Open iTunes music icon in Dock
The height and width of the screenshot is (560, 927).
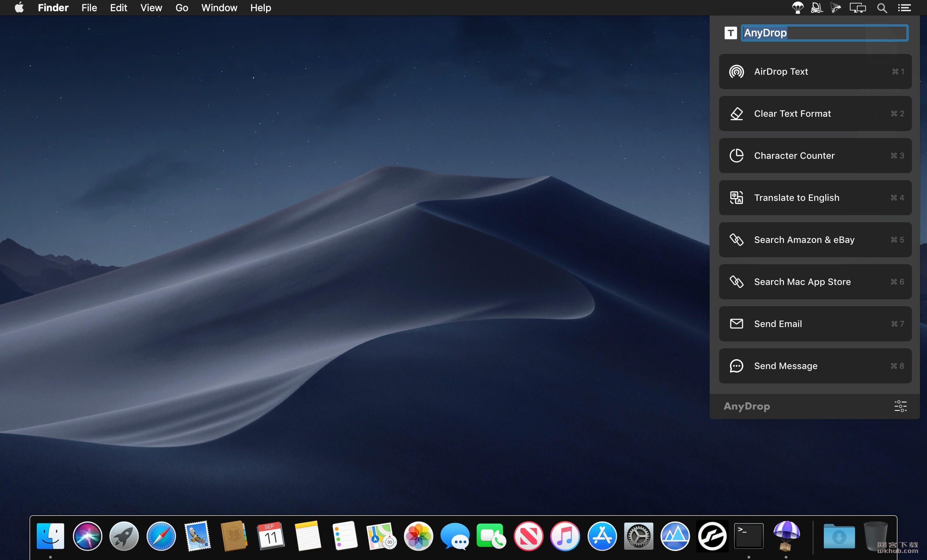click(x=565, y=536)
